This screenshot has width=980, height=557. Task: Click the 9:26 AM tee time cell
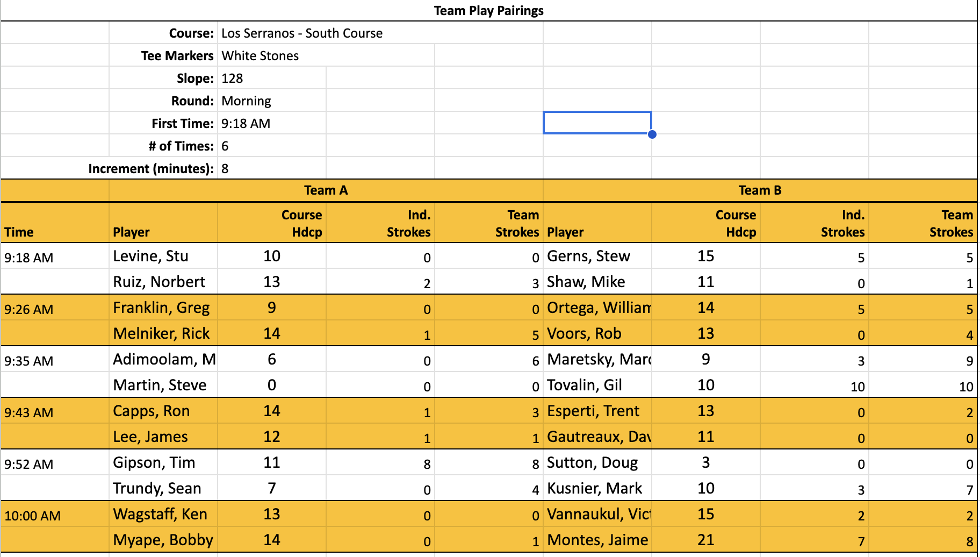tap(29, 309)
